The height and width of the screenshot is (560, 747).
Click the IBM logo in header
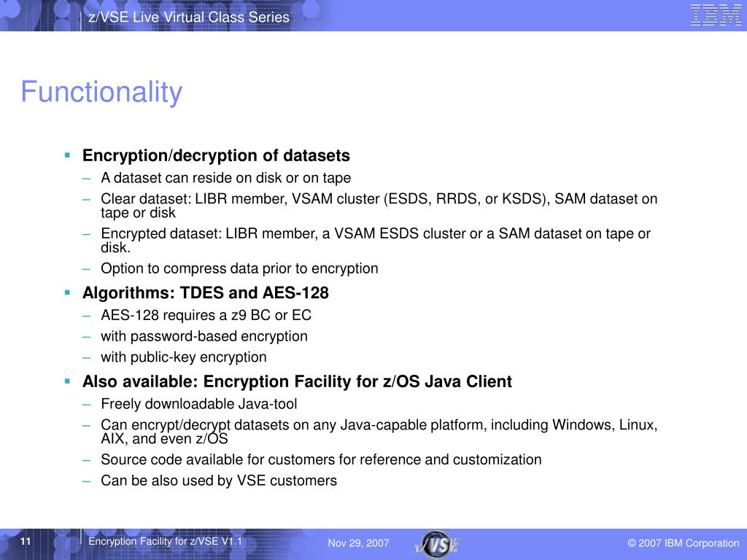(x=716, y=15)
